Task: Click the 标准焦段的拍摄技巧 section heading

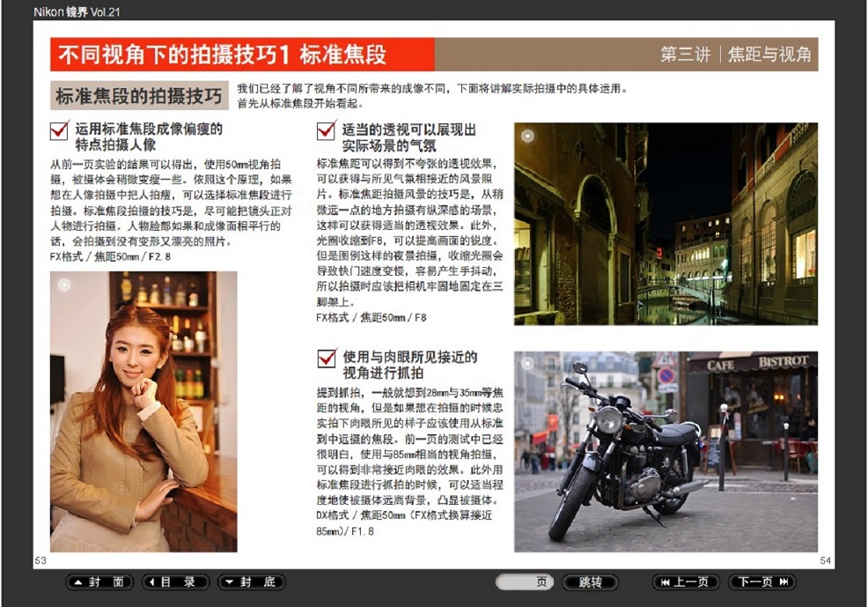Action: [x=138, y=96]
